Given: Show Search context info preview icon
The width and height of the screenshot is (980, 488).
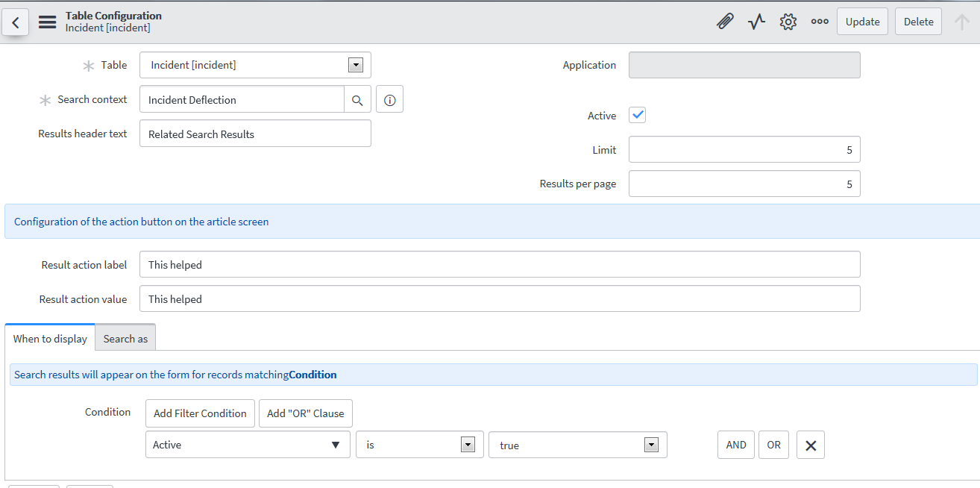Looking at the screenshot, I should click(389, 100).
